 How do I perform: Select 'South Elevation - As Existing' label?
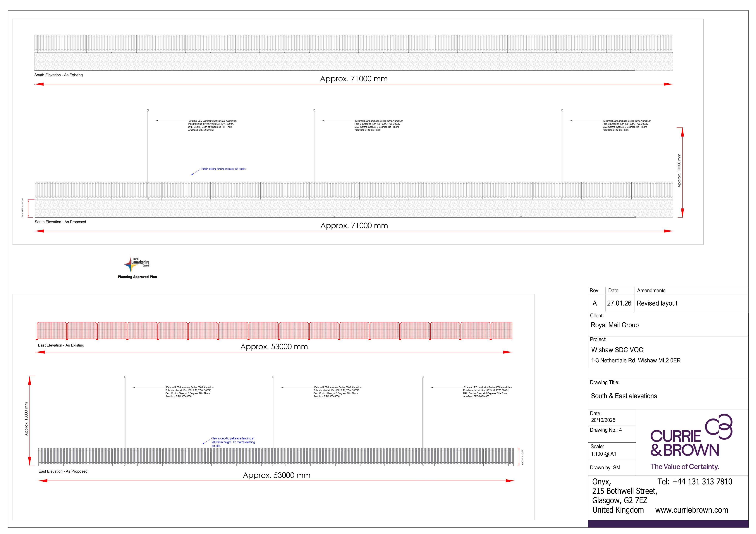pos(59,75)
